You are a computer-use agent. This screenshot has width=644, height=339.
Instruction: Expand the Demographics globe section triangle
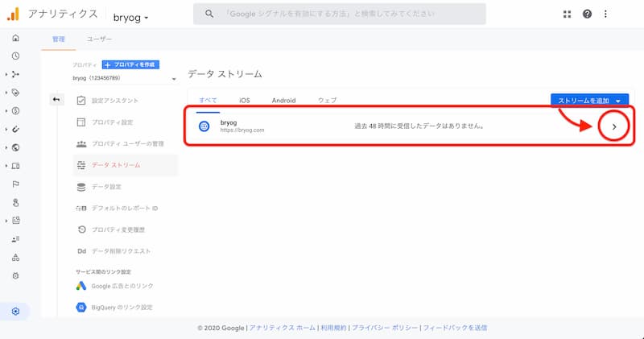click(x=6, y=147)
